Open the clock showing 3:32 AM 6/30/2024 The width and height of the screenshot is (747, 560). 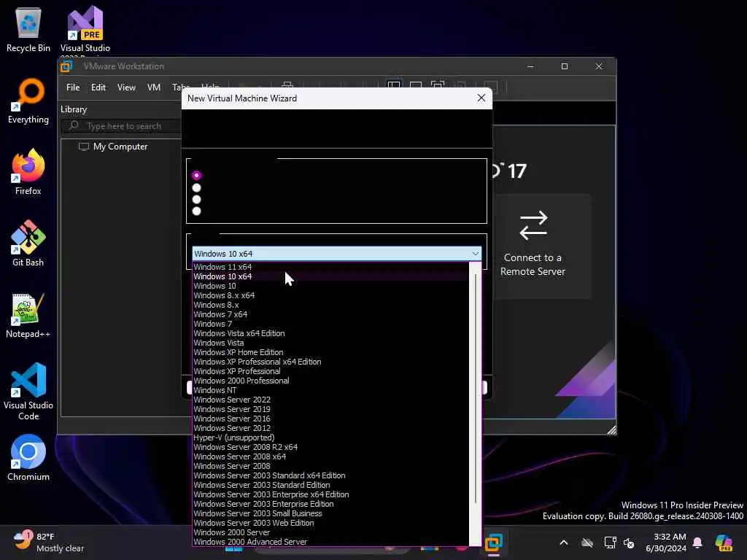pyautogui.click(x=665, y=542)
